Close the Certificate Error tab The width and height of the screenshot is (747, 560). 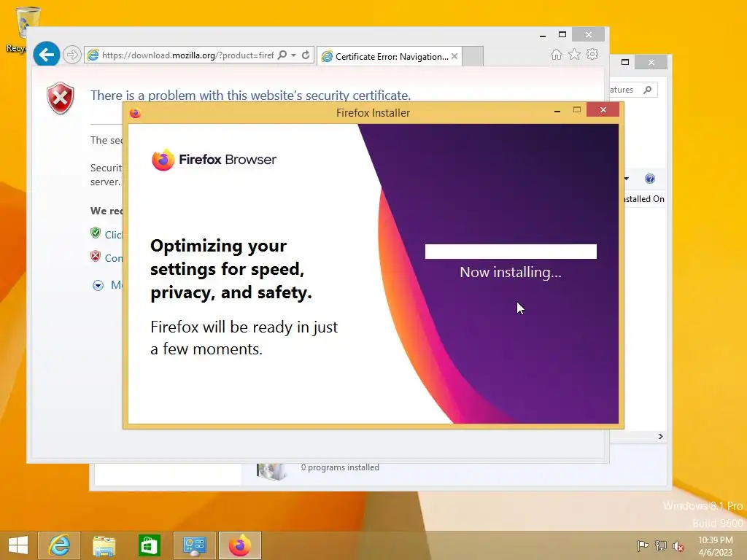pos(454,57)
